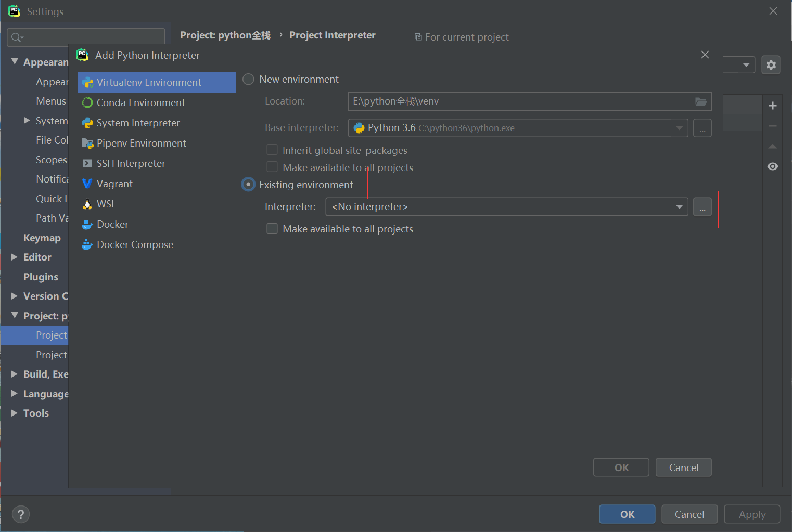
Task: Select Docker Compose interpreter type
Action: 135,244
